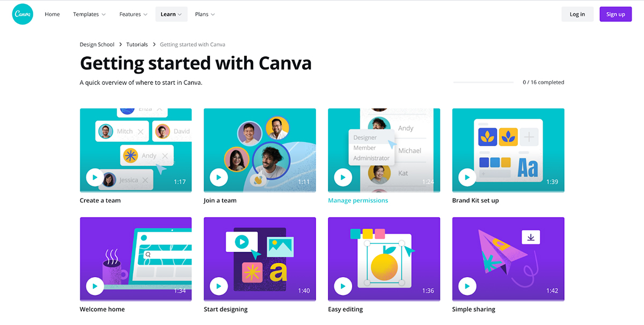Viewport: 644px width, 325px height.
Task: Navigate to Tutorials breadcrumb link
Action: 137,45
